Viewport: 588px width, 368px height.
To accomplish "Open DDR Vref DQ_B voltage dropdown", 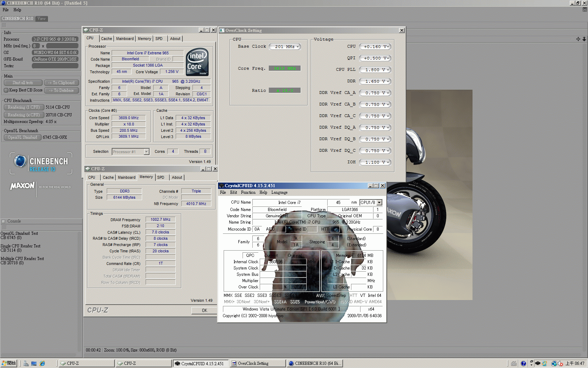I will [x=375, y=139].
